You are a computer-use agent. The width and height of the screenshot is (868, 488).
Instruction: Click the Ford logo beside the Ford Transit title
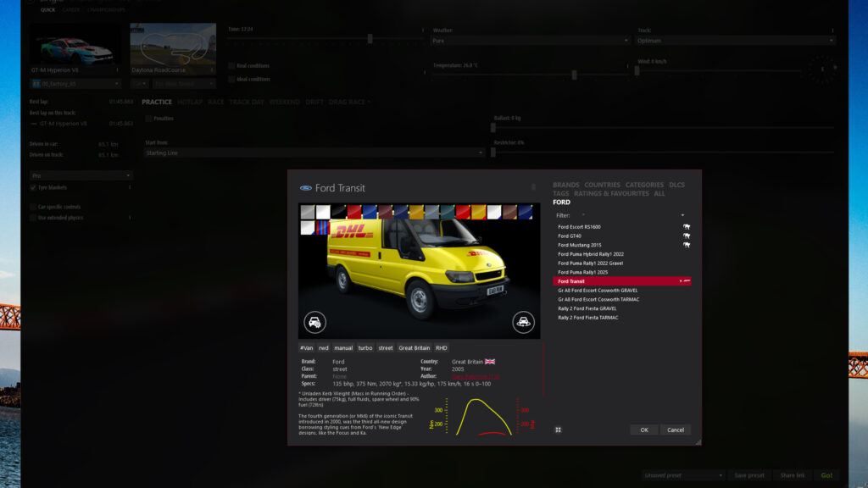click(305, 188)
